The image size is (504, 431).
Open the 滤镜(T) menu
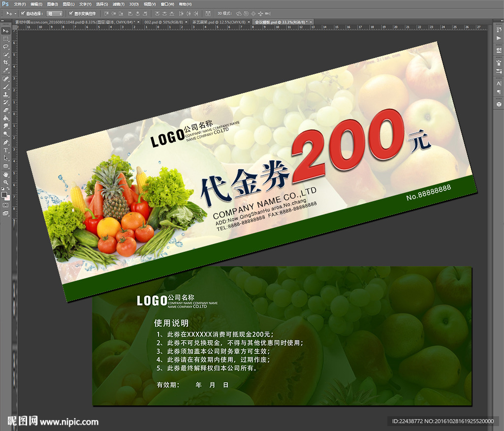[x=119, y=4]
